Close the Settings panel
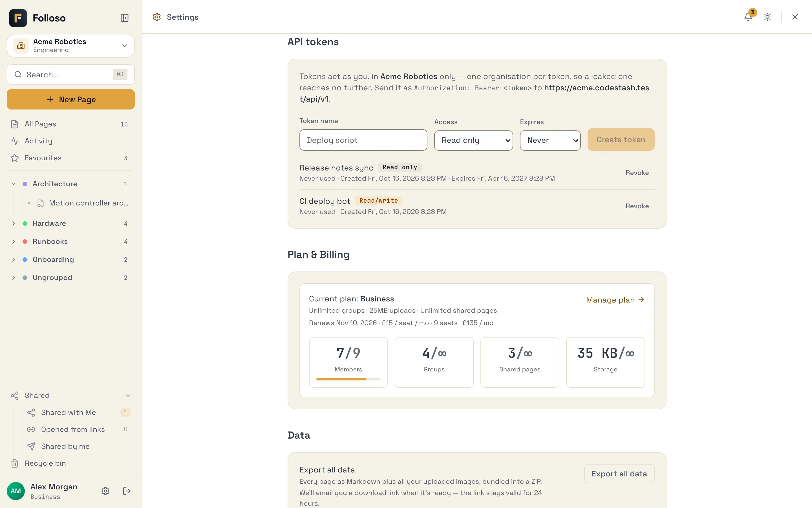The height and width of the screenshot is (508, 812). (795, 17)
